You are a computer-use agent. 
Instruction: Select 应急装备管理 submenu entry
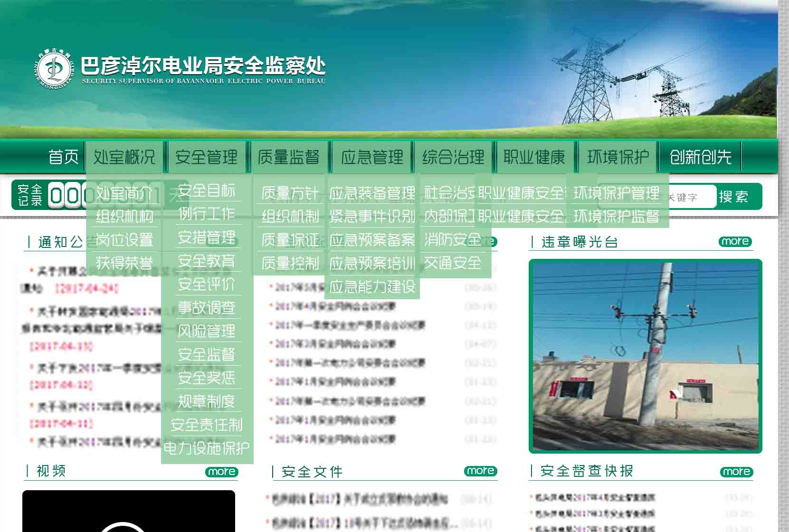point(372,193)
